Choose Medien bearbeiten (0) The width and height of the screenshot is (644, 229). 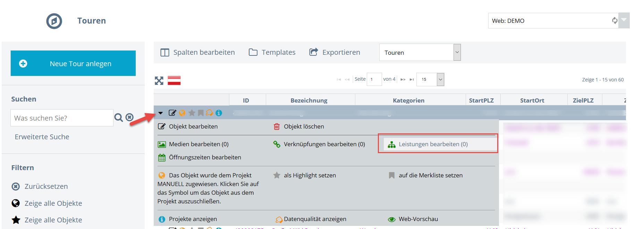tap(193, 144)
